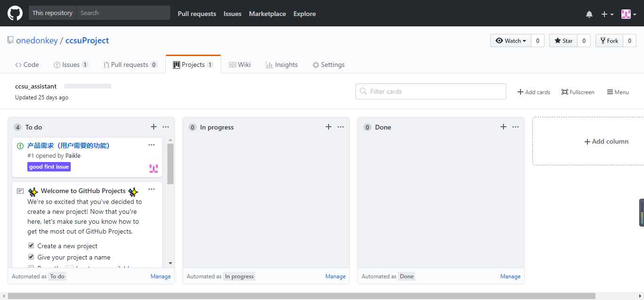The height and width of the screenshot is (300, 644).
Task: Open the Watch dropdown
Action: (511, 41)
